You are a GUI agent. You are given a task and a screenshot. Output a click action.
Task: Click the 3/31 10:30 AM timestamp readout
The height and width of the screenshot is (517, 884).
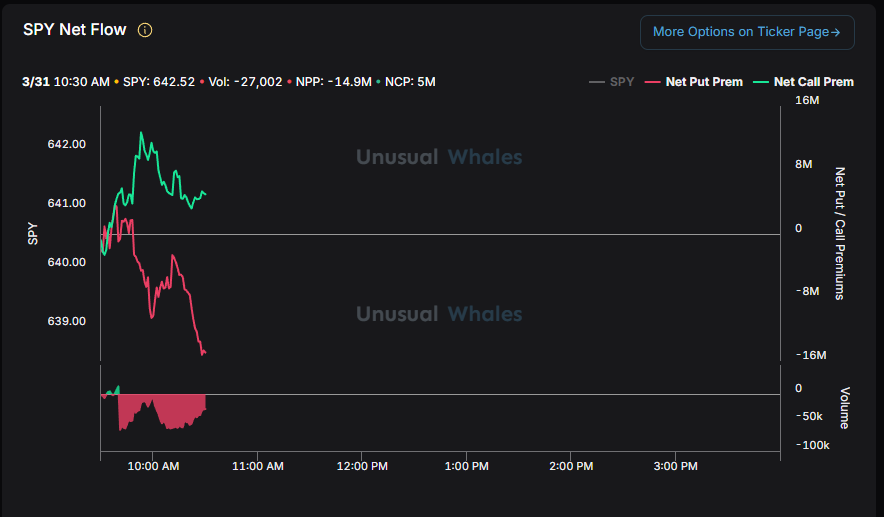(x=65, y=82)
